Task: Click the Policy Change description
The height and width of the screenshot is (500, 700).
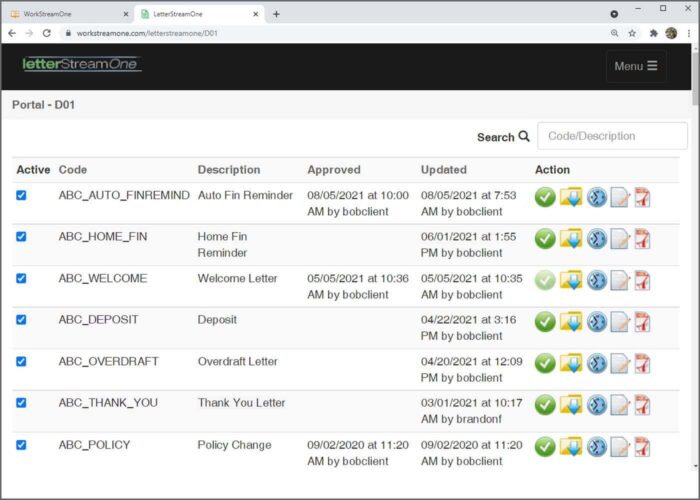Action: click(234, 445)
